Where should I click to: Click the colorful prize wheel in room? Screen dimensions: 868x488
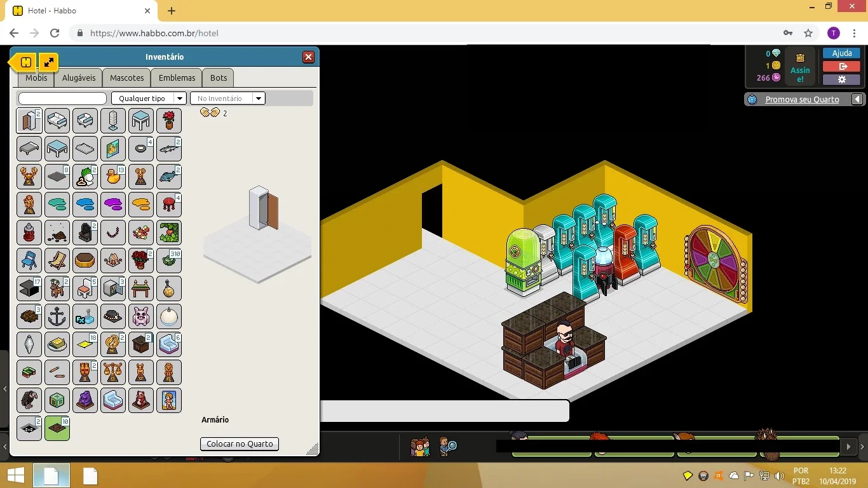point(715,262)
